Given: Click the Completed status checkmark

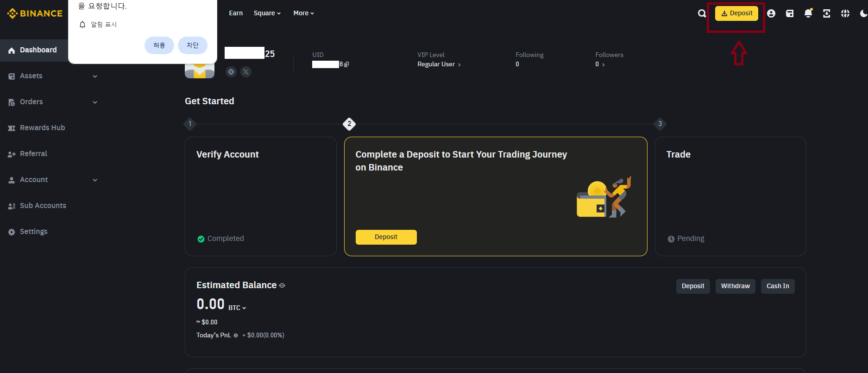Looking at the screenshot, I should click(201, 239).
